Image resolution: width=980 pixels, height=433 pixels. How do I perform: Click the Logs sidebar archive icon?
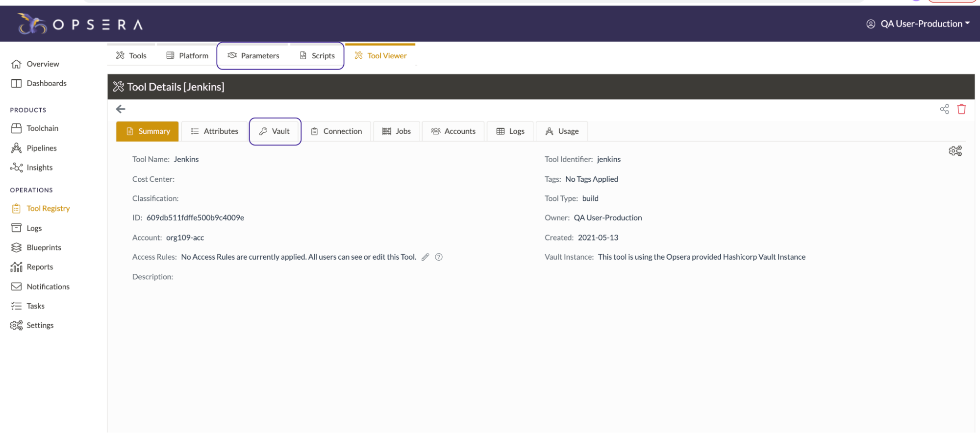[16, 228]
